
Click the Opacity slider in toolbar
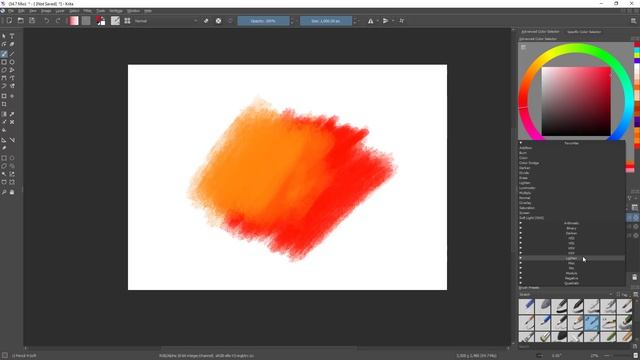click(263, 20)
